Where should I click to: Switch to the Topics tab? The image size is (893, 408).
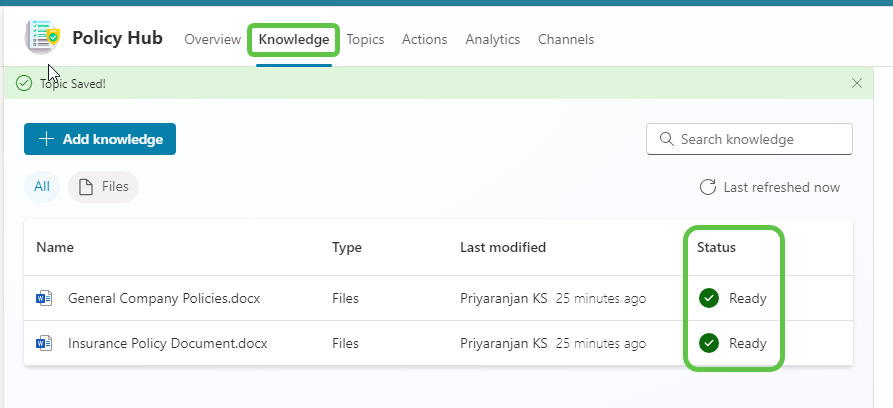[x=365, y=40]
